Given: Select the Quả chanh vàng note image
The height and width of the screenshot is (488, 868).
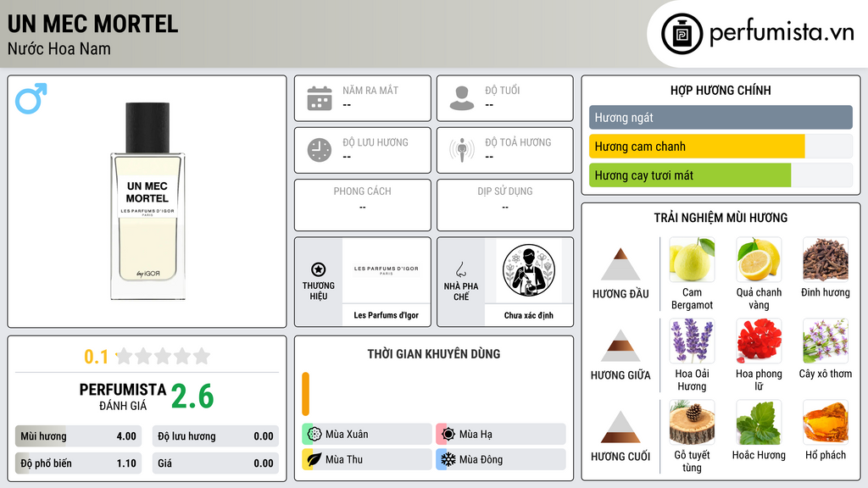Looking at the screenshot, I should (x=759, y=259).
